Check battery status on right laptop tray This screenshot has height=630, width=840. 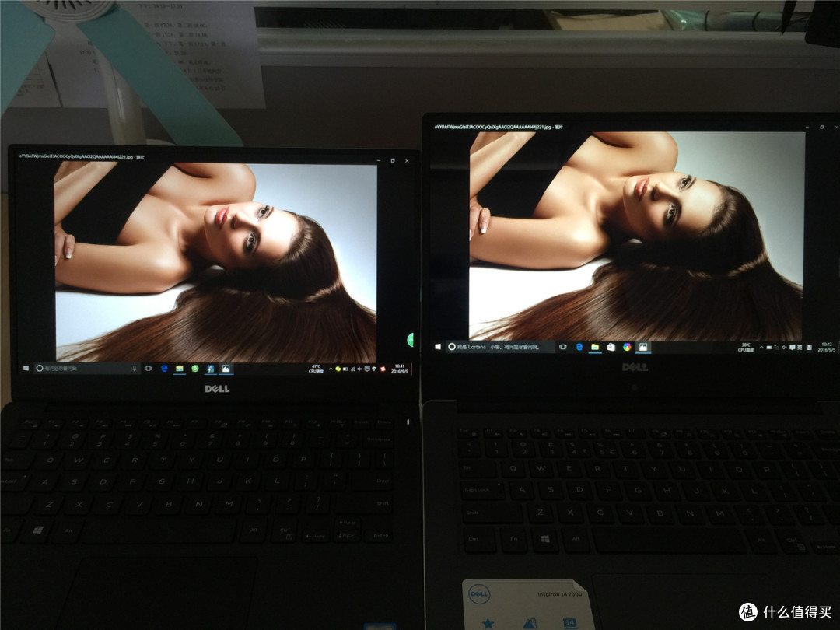pos(769,348)
